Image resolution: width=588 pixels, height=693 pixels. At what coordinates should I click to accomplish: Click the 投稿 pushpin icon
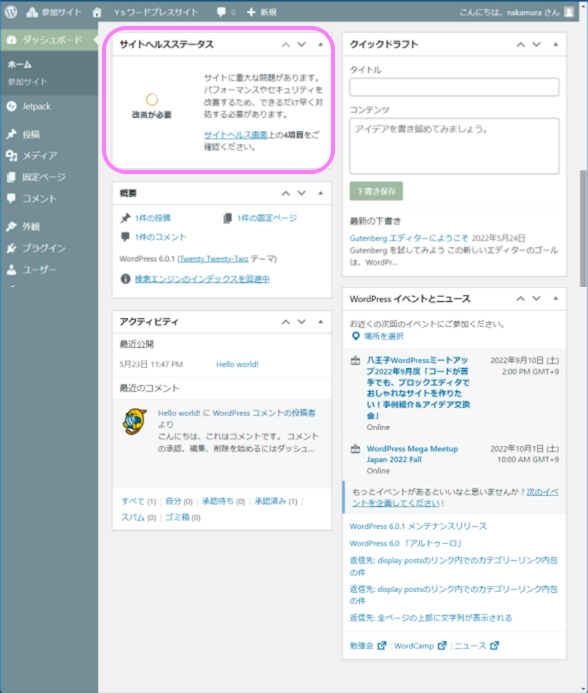pos(11,134)
